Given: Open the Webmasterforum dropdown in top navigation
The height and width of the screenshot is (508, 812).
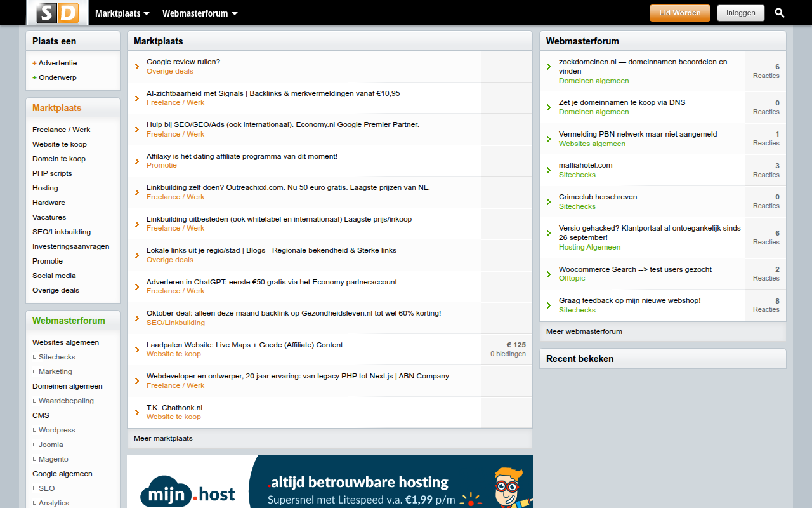Looking at the screenshot, I should (x=200, y=13).
